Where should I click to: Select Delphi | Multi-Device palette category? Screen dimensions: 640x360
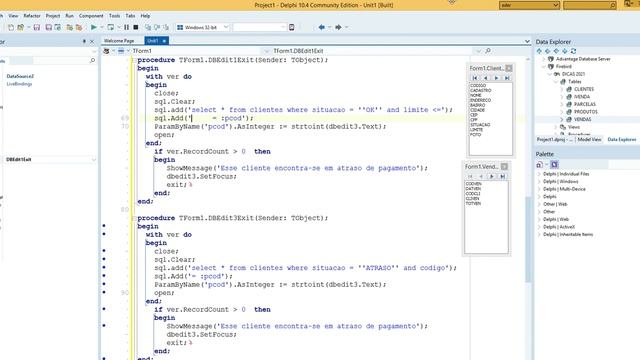(x=564, y=189)
